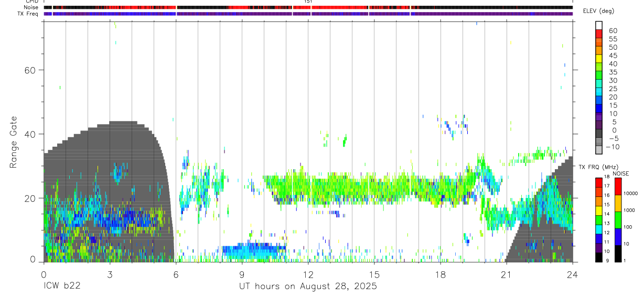Click the 'ICW b22' radar label
Image resolution: width=644 pixels, height=297 pixels.
click(x=61, y=287)
